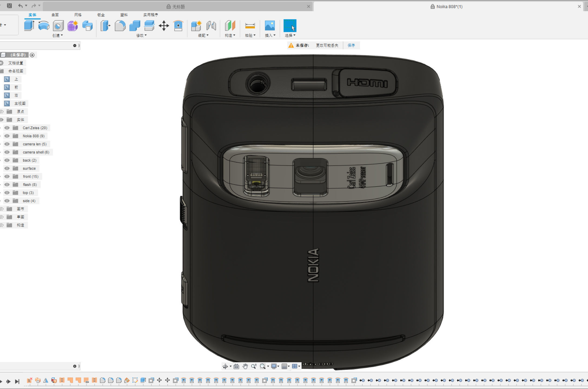Select the Combine modify tool
Viewport: 588px width, 389px height.
pos(135,26)
